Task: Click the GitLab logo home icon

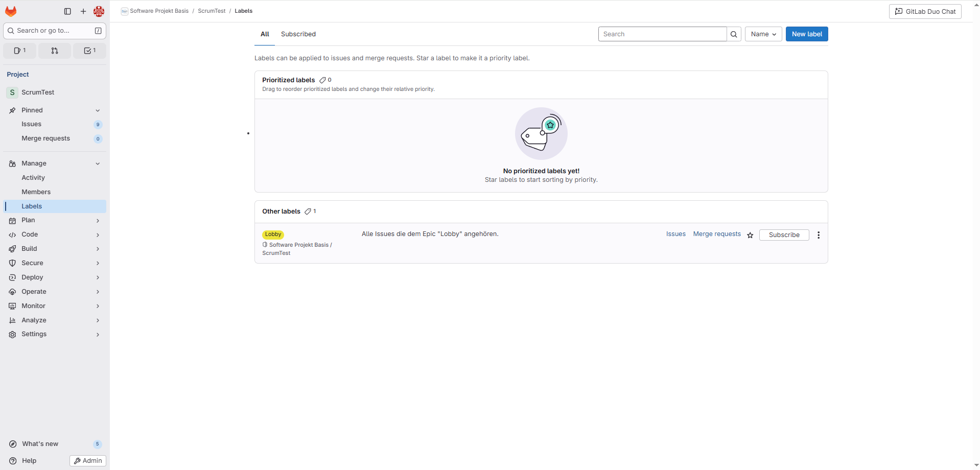Action: point(11,11)
